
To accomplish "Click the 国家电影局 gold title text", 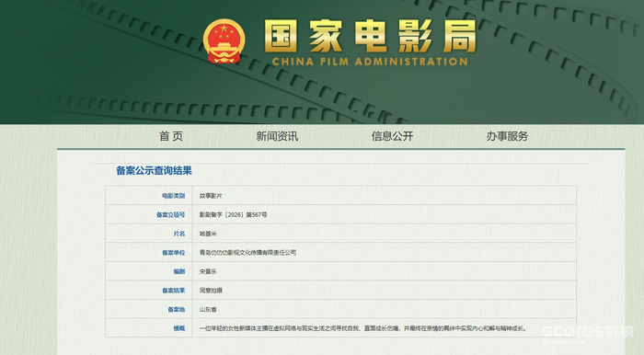I will tap(370, 36).
